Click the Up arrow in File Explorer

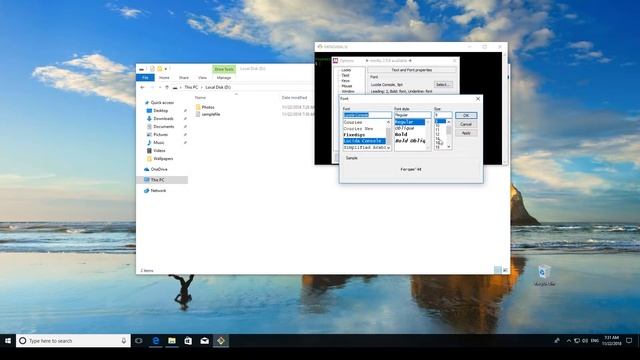point(167,87)
